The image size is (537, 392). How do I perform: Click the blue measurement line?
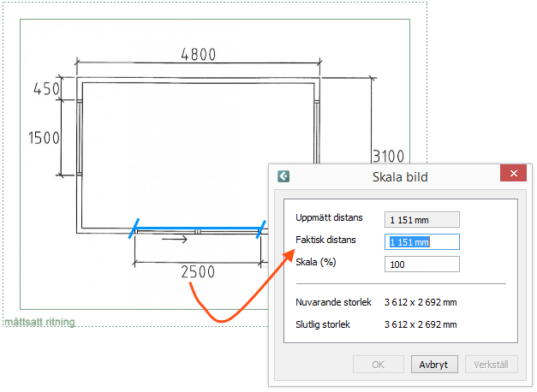tap(198, 228)
